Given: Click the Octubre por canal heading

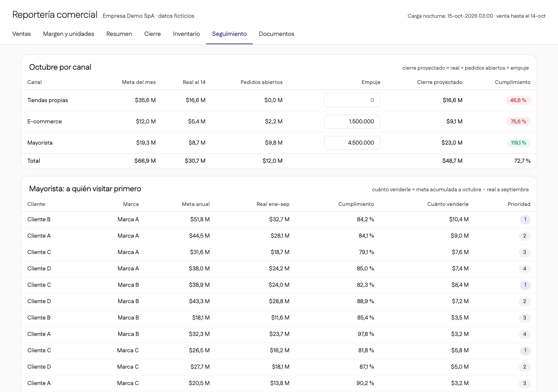Looking at the screenshot, I should point(60,67).
